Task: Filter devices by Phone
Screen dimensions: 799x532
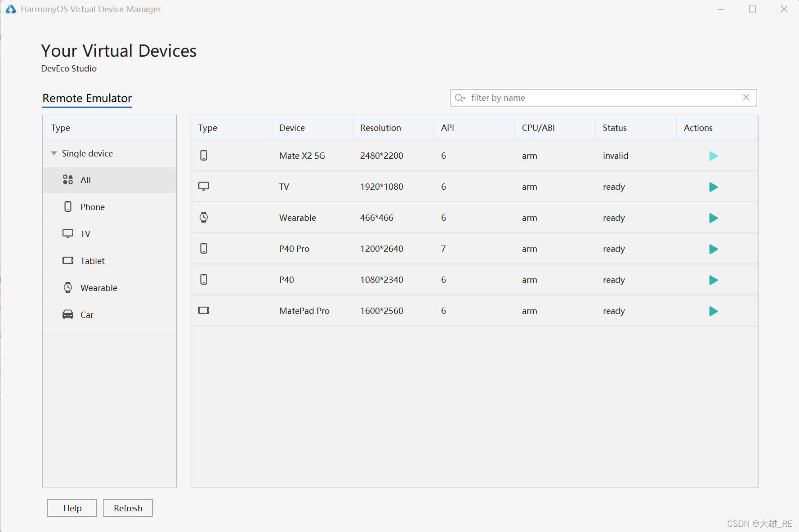Action: (109, 207)
